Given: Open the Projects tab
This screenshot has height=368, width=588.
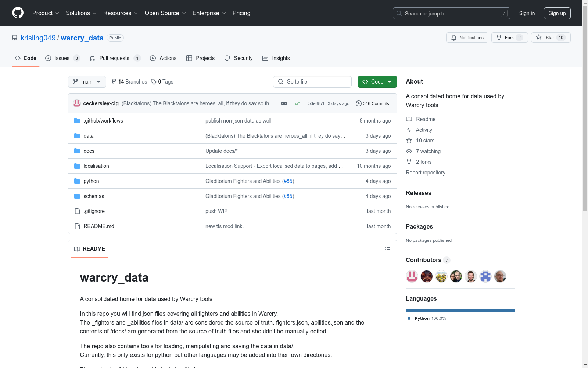Looking at the screenshot, I should pos(201,58).
